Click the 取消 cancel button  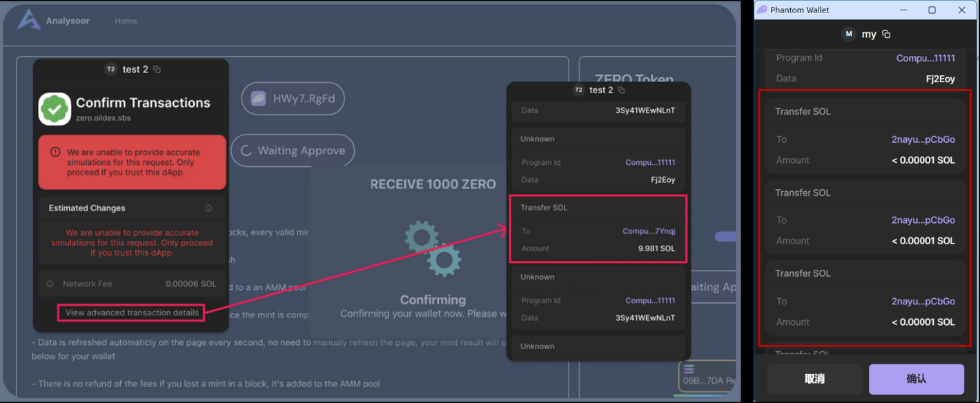[x=815, y=379]
